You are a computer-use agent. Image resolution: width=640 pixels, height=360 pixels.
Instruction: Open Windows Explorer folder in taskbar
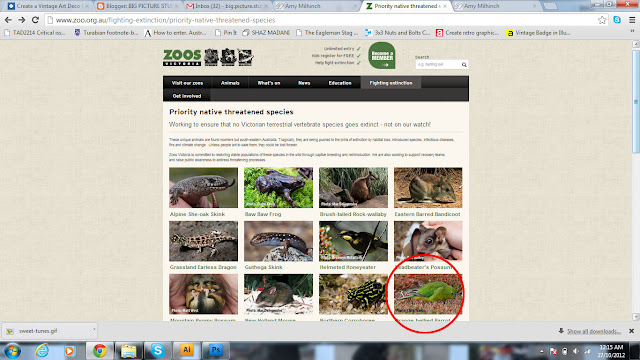128,351
